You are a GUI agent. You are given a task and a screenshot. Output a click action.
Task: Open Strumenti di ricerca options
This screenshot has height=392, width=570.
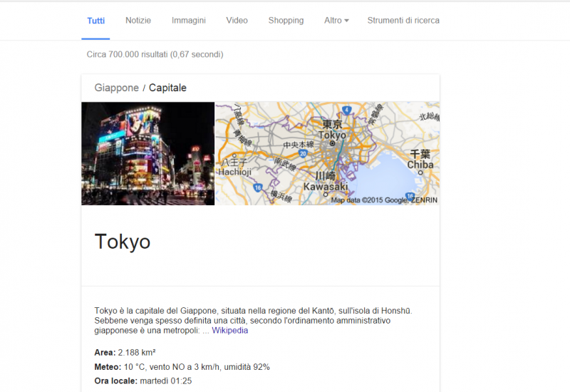click(403, 21)
